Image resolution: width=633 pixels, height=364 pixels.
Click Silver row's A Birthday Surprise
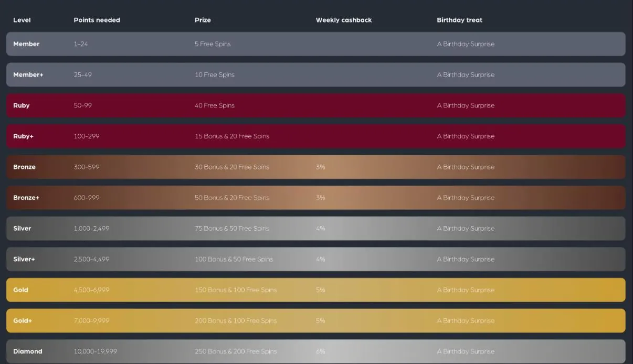coord(466,229)
